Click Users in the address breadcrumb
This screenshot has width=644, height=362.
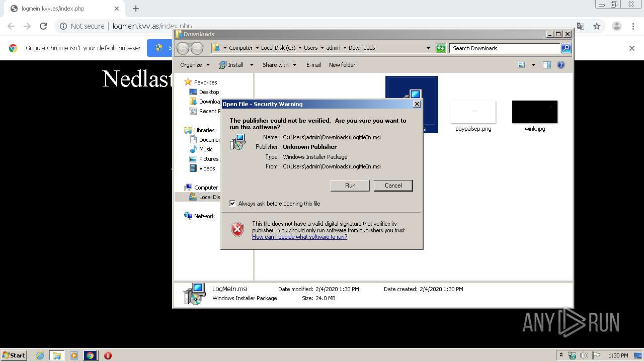pos(310,48)
